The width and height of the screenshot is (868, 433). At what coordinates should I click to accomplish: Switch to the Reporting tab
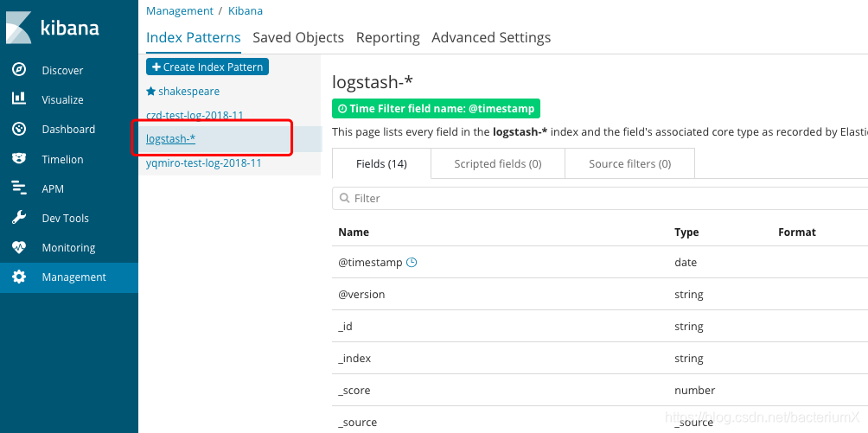(x=387, y=38)
